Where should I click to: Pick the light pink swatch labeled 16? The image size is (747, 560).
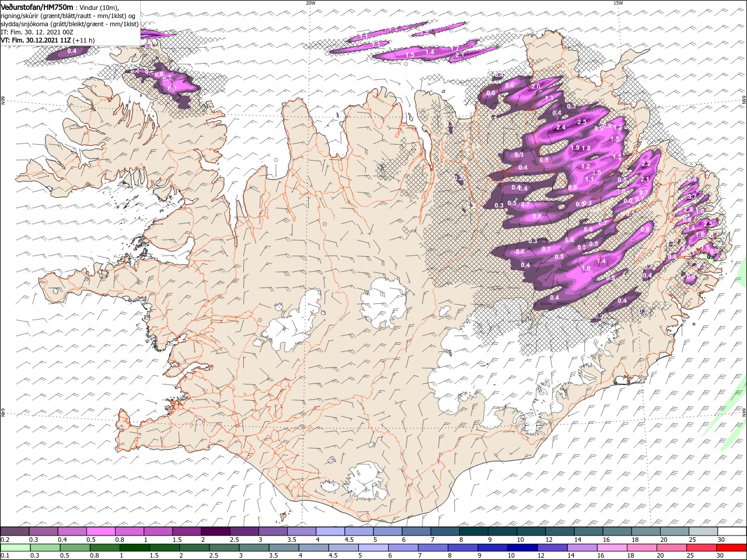612,548
